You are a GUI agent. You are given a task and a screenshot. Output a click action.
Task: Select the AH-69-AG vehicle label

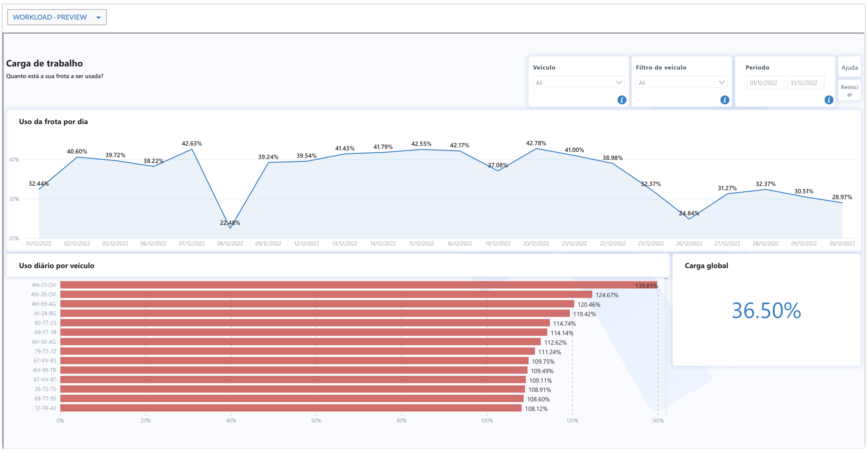pos(44,304)
